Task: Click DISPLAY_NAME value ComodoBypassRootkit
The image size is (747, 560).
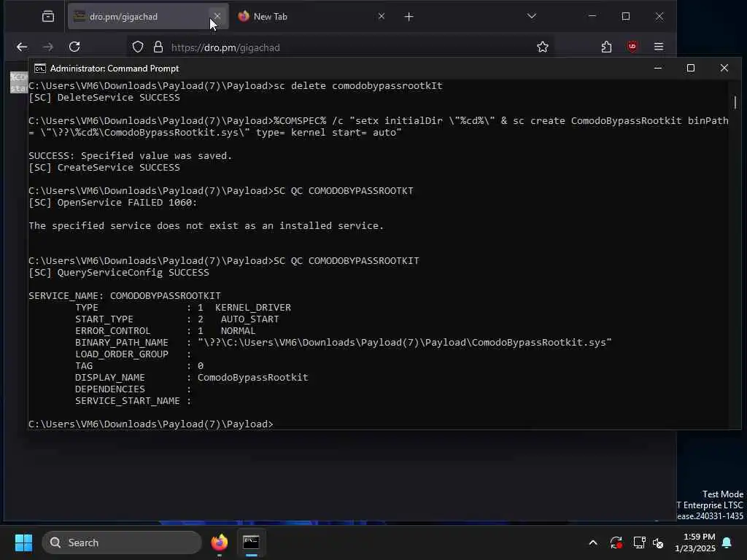Action: pyautogui.click(x=253, y=377)
